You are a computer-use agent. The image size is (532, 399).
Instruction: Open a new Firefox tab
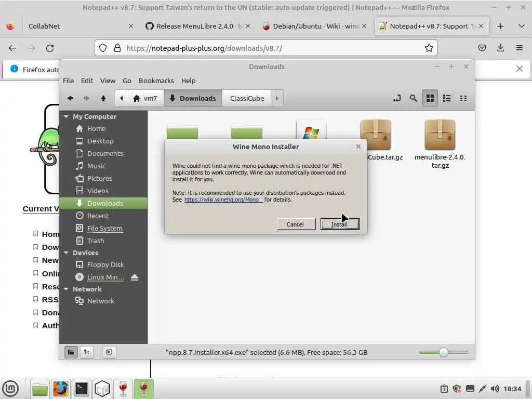pos(500,26)
